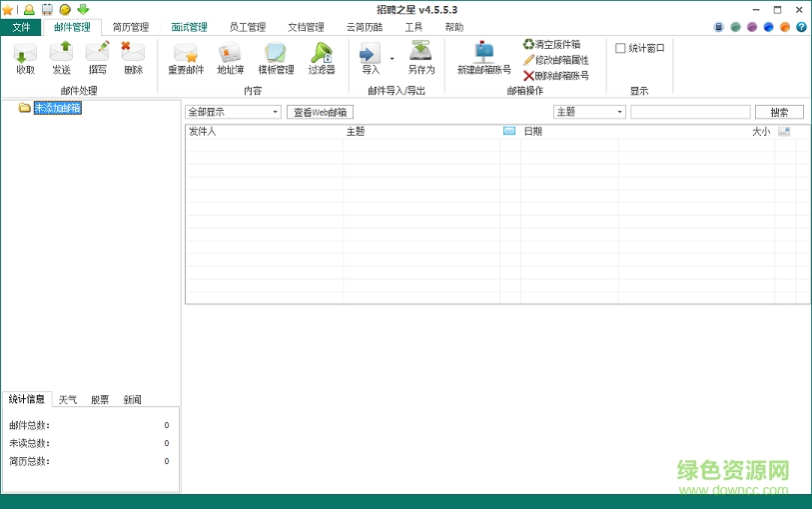Select the purple theme color ball
The image size is (812, 509).
752,27
